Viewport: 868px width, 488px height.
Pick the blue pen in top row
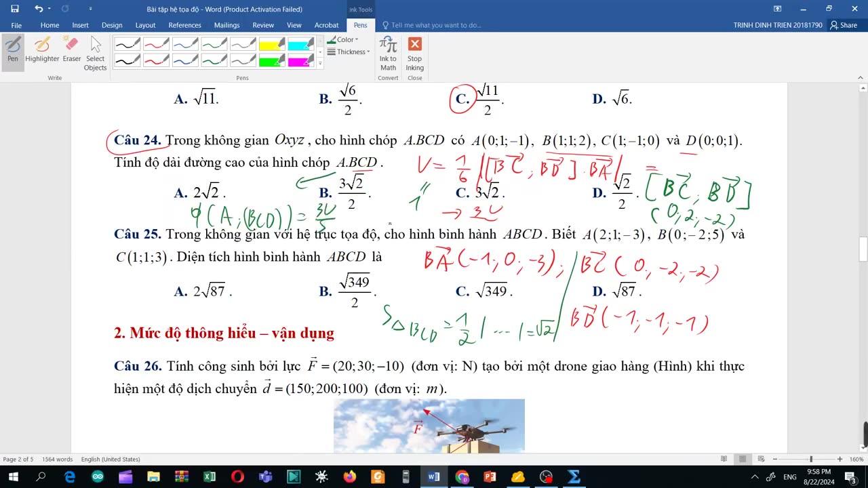click(x=185, y=44)
